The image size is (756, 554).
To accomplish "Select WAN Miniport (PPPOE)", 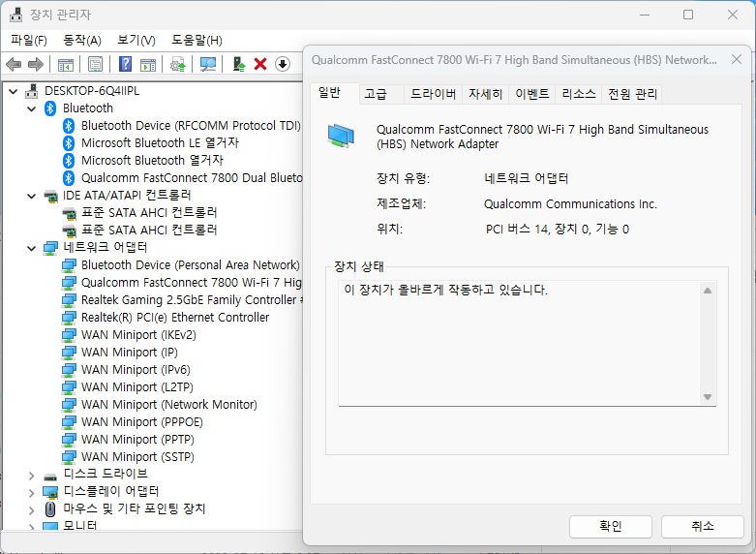I will coord(141,422).
